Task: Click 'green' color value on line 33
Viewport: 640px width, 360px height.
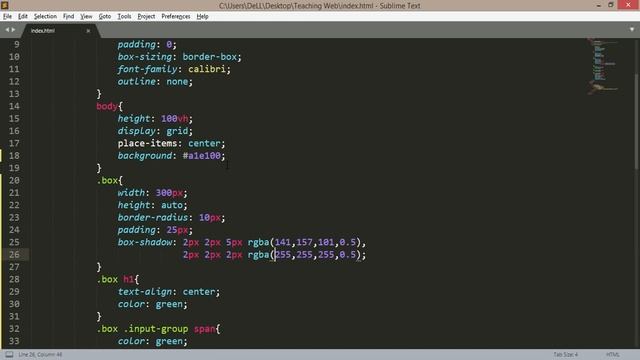Action: point(169,341)
